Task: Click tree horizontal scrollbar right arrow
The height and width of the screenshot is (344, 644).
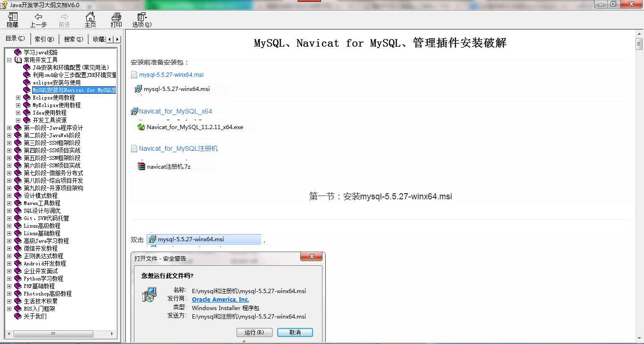Action: (x=113, y=334)
